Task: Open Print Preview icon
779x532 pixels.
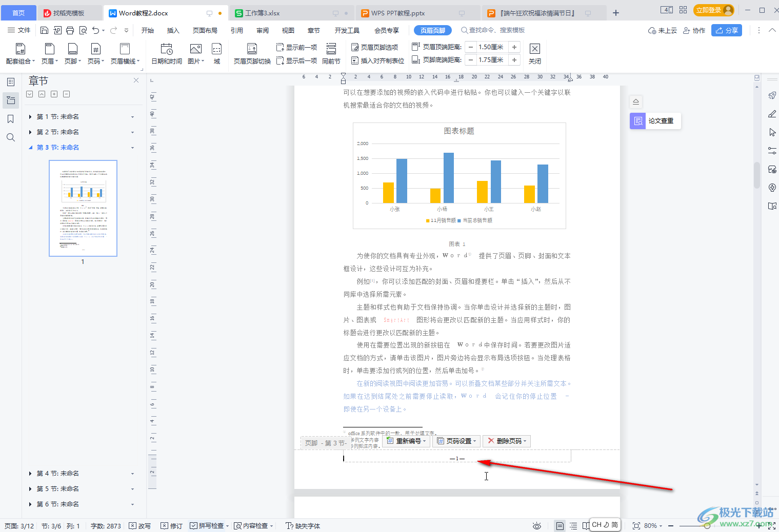Action: coord(83,30)
